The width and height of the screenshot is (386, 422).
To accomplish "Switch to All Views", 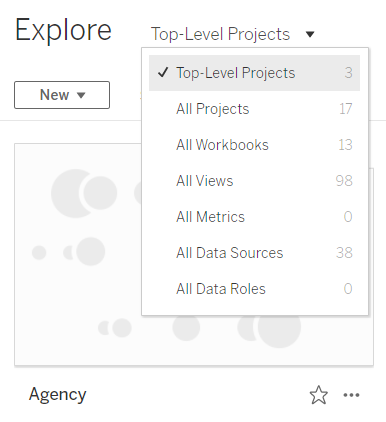I will pyautogui.click(x=254, y=181).
